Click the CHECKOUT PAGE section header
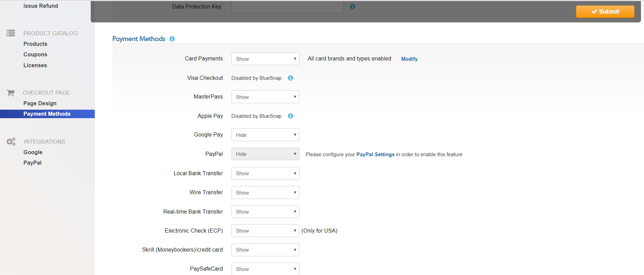Screen dimensions: 644x275 point(47,93)
